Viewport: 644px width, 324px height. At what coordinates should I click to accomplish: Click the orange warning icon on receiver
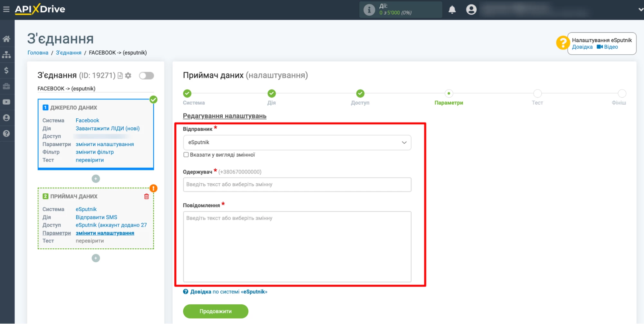tap(153, 188)
